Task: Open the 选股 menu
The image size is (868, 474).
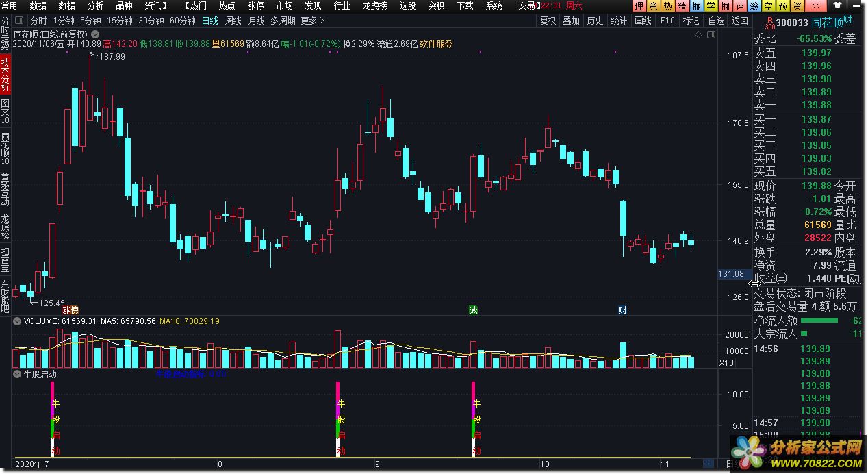Action: pos(407,5)
